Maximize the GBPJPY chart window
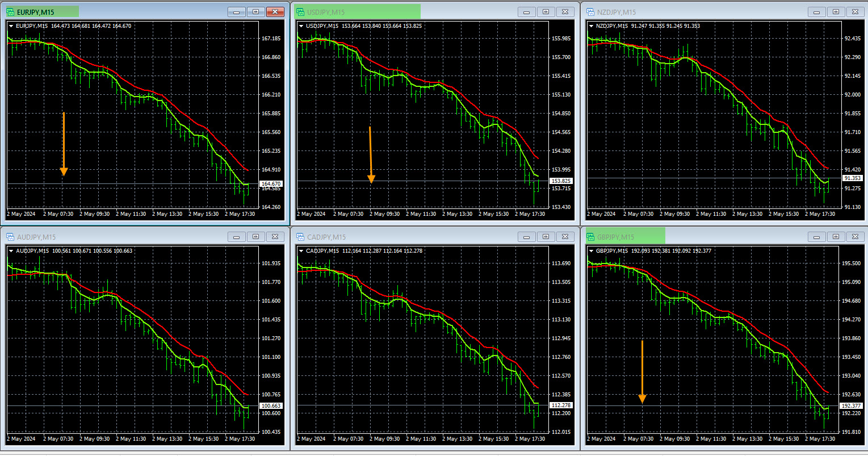The width and height of the screenshot is (868, 456). click(x=835, y=237)
